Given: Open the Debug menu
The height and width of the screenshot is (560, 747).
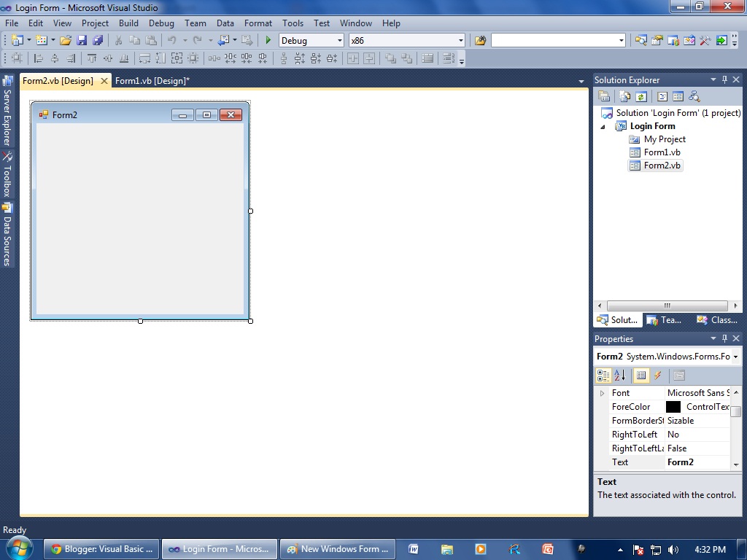Looking at the screenshot, I should [161, 23].
